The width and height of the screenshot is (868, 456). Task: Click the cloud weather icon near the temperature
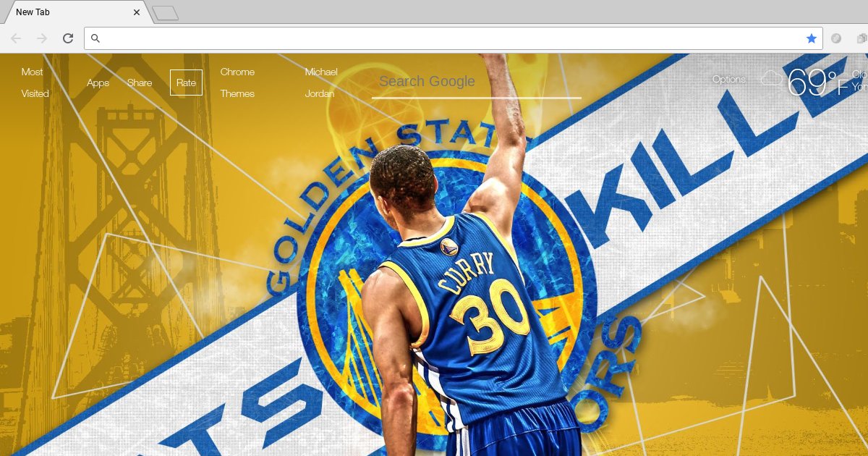(773, 79)
